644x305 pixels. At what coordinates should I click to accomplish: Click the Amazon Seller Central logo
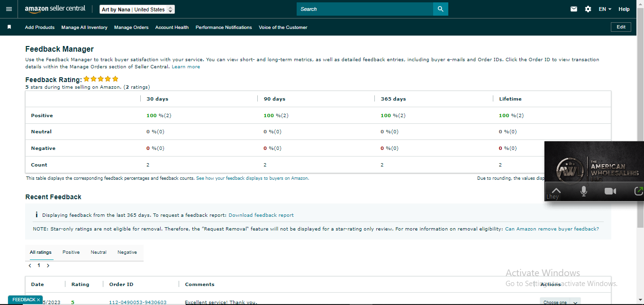tap(55, 9)
